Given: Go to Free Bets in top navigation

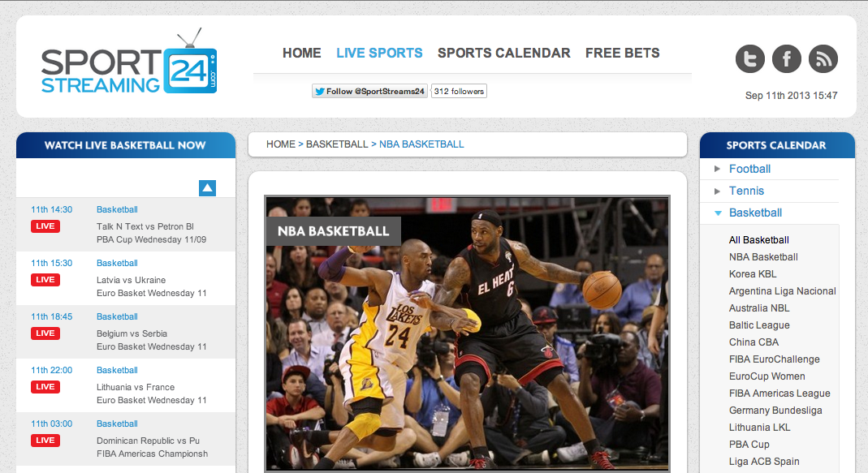Looking at the screenshot, I should (622, 53).
